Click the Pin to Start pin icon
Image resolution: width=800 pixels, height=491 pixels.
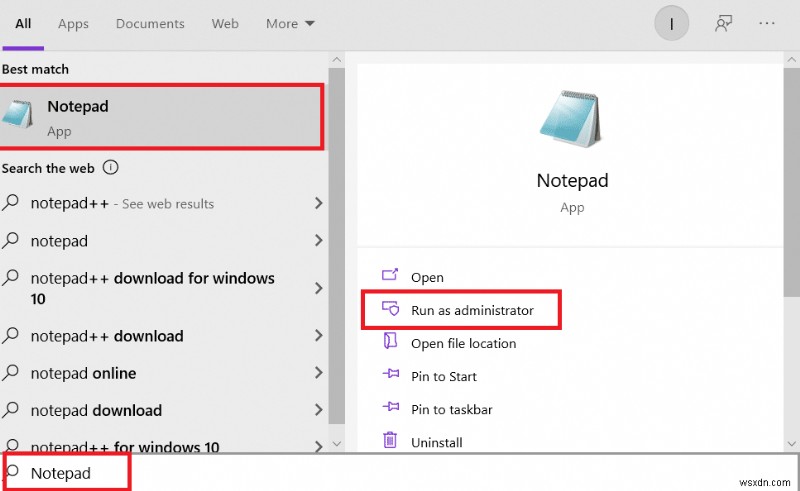[x=390, y=376]
